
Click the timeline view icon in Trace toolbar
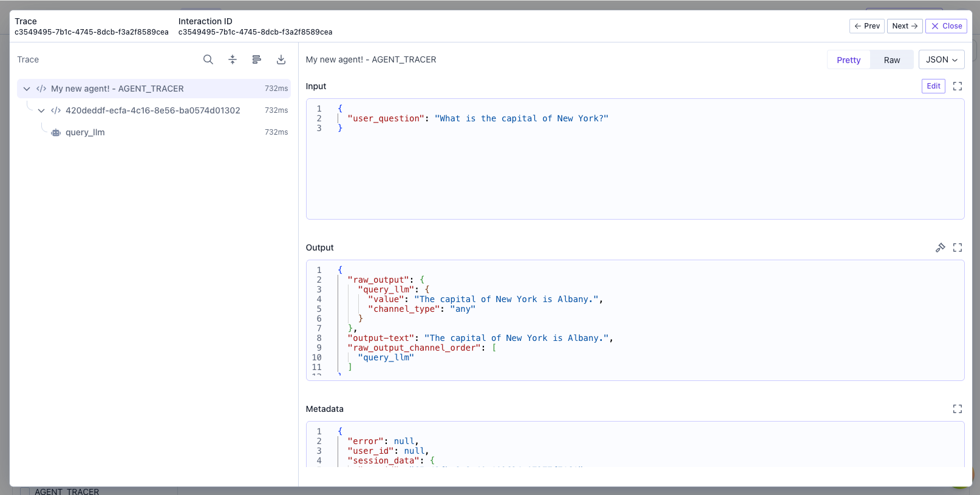point(256,59)
